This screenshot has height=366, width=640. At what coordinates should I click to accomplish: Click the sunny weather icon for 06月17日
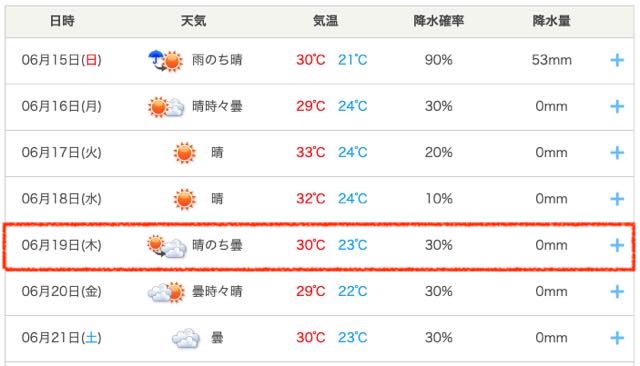click(184, 153)
